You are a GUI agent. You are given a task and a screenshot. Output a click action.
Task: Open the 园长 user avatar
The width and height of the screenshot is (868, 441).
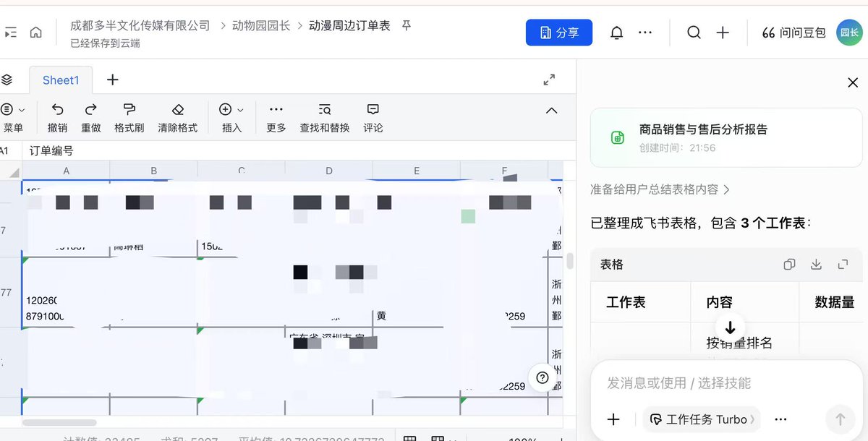point(849,33)
